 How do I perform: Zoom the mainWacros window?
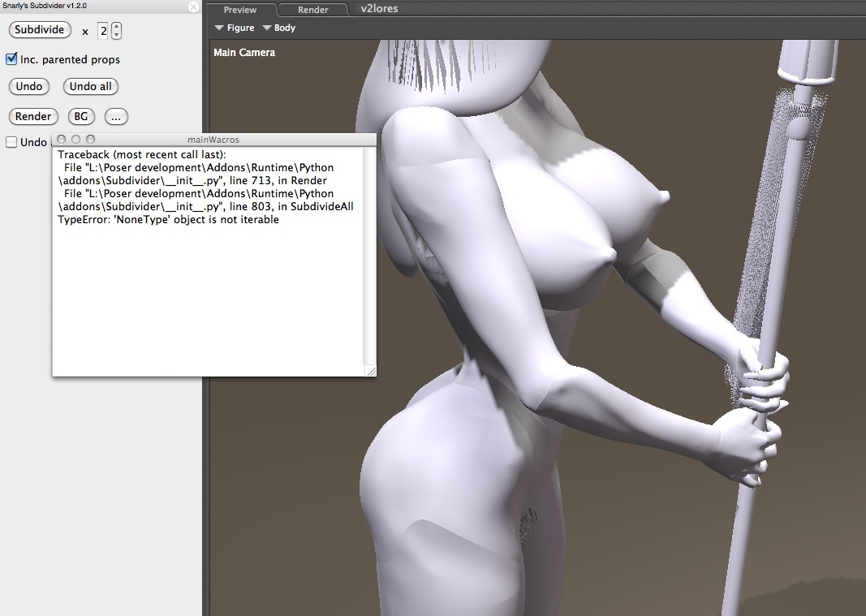click(90, 140)
